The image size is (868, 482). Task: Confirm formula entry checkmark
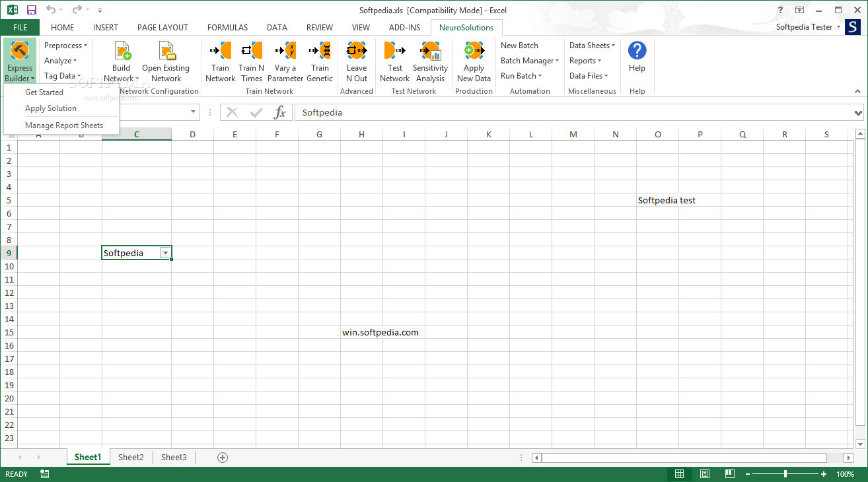256,112
